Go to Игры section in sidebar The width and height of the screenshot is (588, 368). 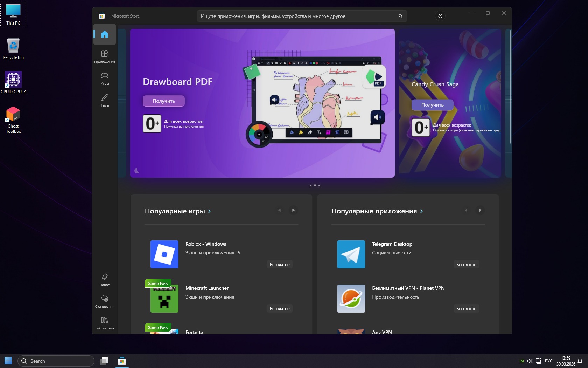tap(105, 78)
